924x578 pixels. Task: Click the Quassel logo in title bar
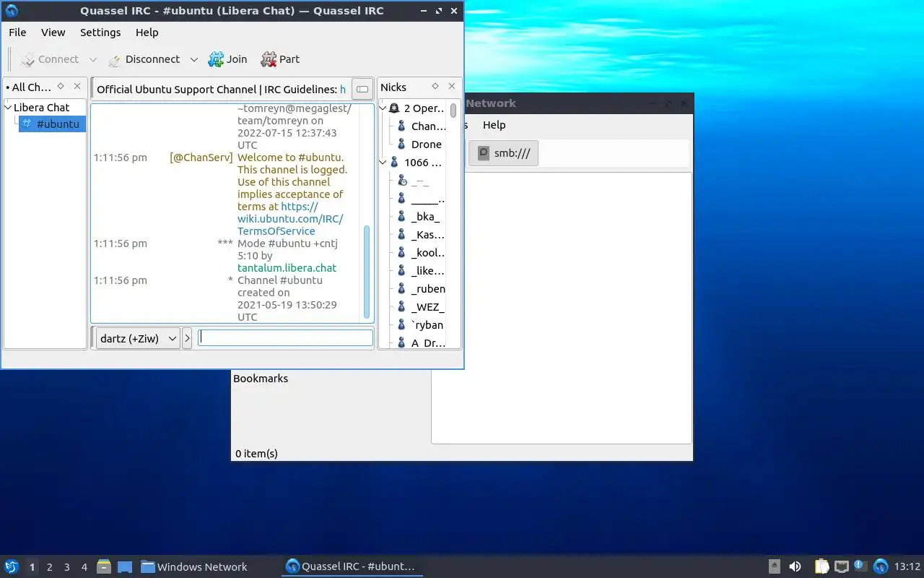[x=12, y=11]
